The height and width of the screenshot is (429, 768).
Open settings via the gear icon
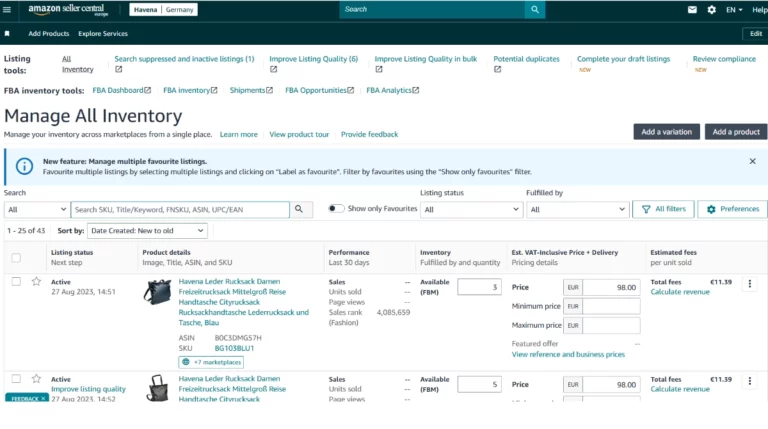coord(711,9)
